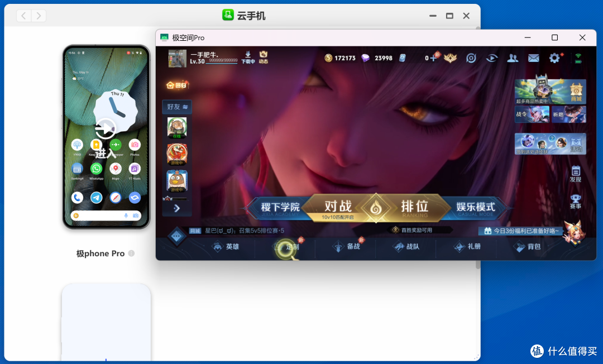Open the 礼册 gift album tab
603x364 pixels.
(468, 247)
